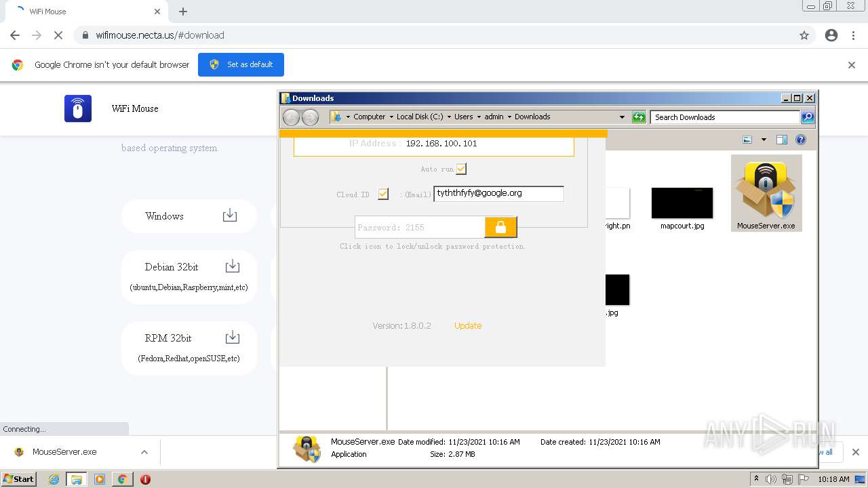Image resolution: width=868 pixels, height=488 pixels.
Task: Click the Debian 32bit download icon
Action: coord(232,265)
